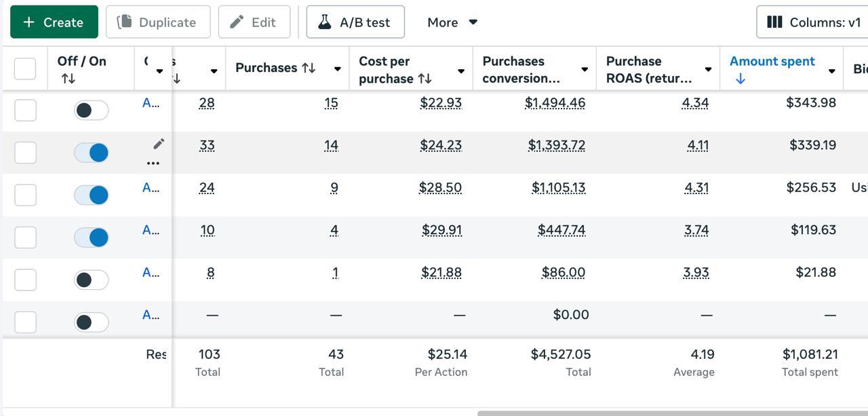Viewport: 868px width, 416px height.
Task: Open Purchase ROAS column dropdown arrow
Action: click(708, 70)
